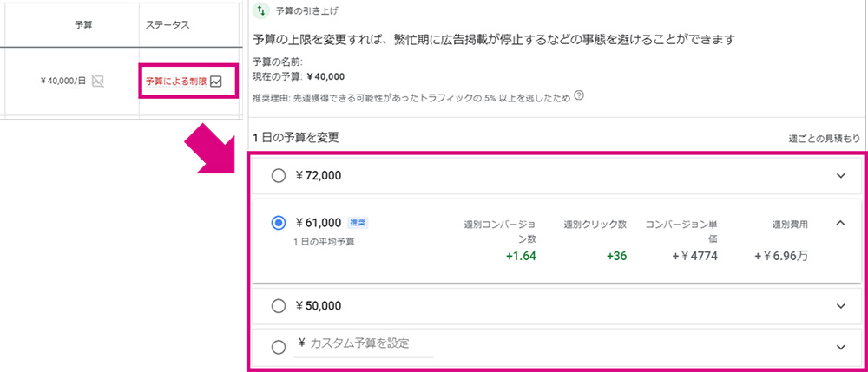This screenshot has height=372, width=868.
Task: Click the 予算 column header
Action: coord(83,25)
